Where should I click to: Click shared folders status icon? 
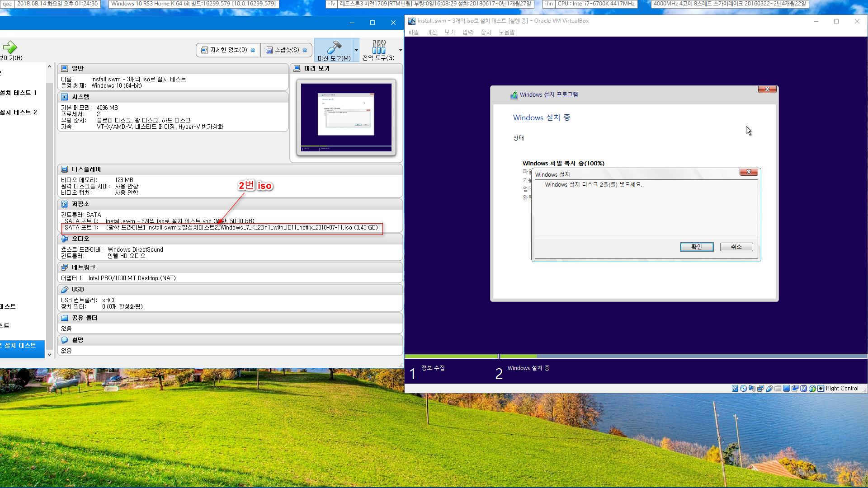click(778, 389)
